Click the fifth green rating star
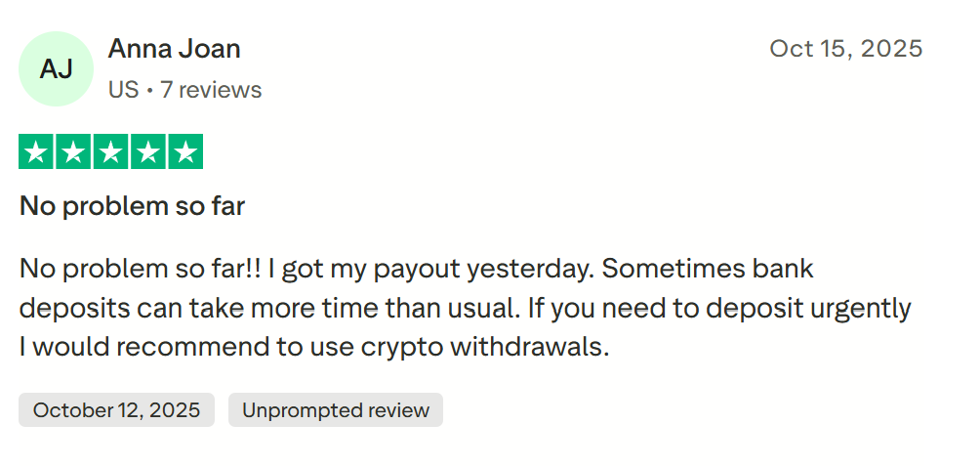Image resolution: width=980 pixels, height=466 pixels. 184,151
